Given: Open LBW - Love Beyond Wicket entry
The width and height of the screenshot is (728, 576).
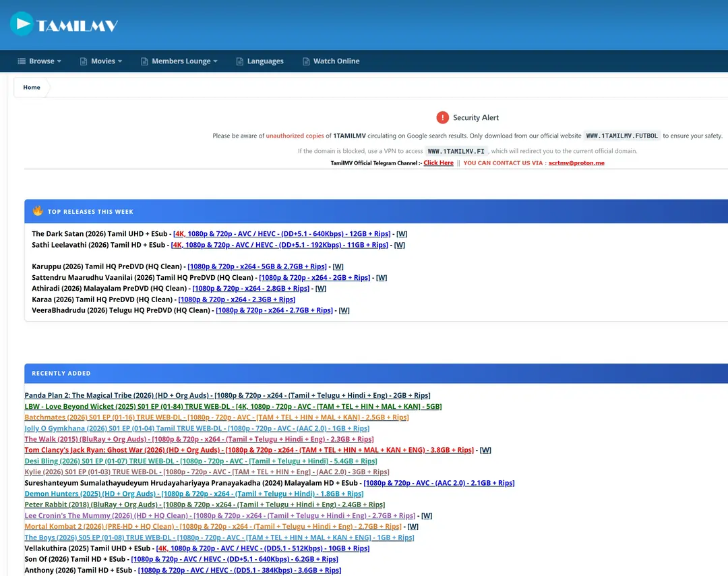Looking at the screenshot, I should pos(233,407).
